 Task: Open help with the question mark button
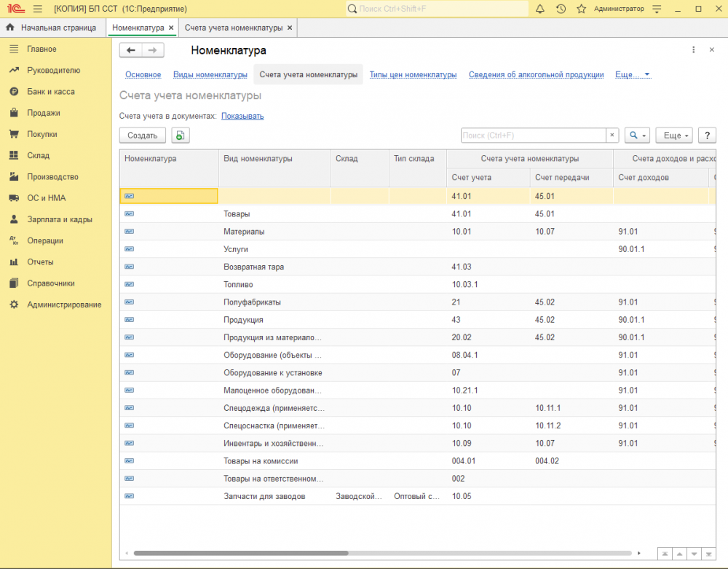click(707, 136)
